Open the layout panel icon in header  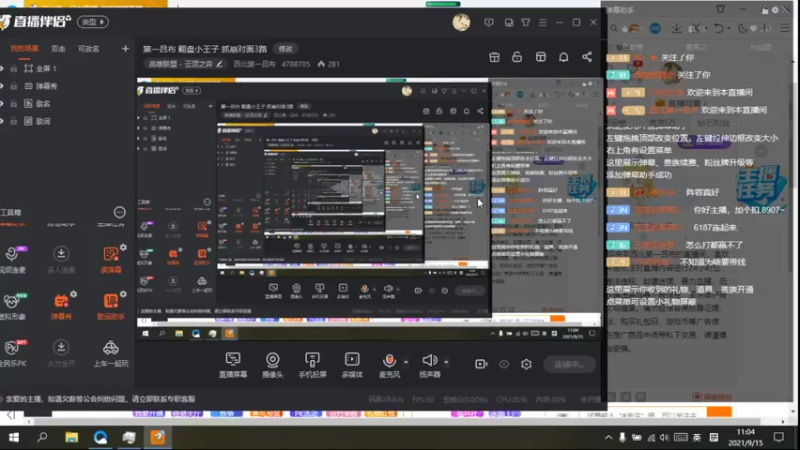[x=541, y=57]
